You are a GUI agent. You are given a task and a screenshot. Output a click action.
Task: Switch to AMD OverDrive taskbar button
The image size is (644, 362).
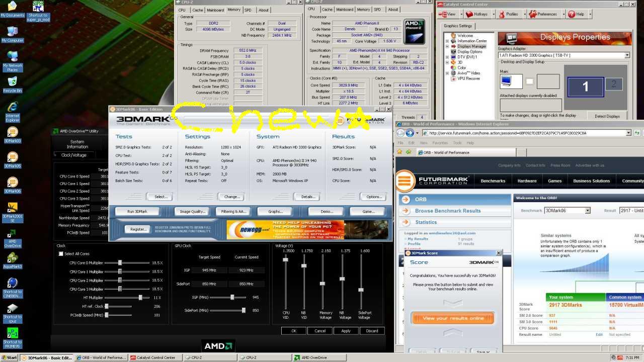(x=318, y=357)
